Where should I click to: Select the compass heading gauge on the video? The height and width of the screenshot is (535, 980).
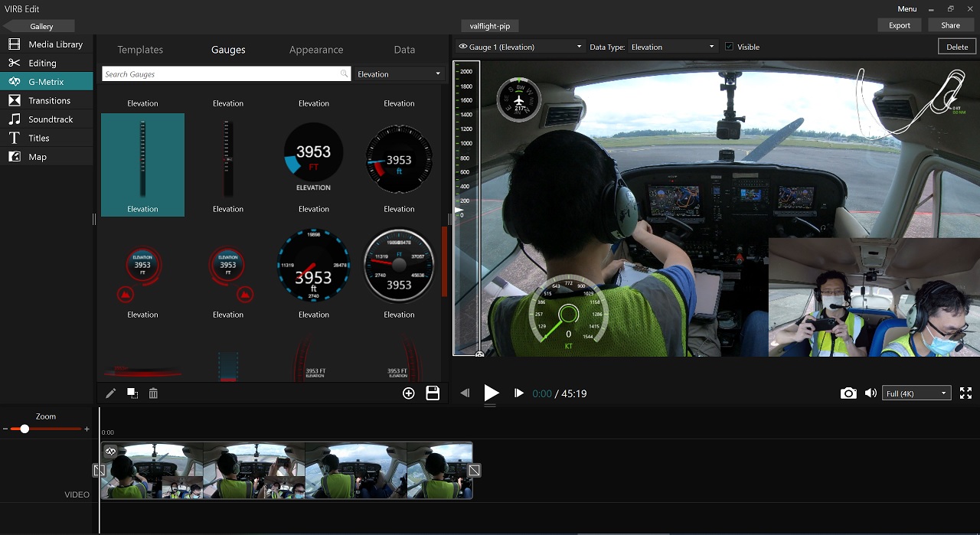tap(519, 99)
